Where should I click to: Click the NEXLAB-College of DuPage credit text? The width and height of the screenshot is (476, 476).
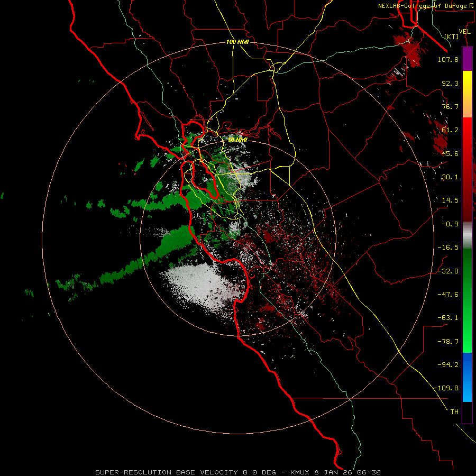pos(427,6)
